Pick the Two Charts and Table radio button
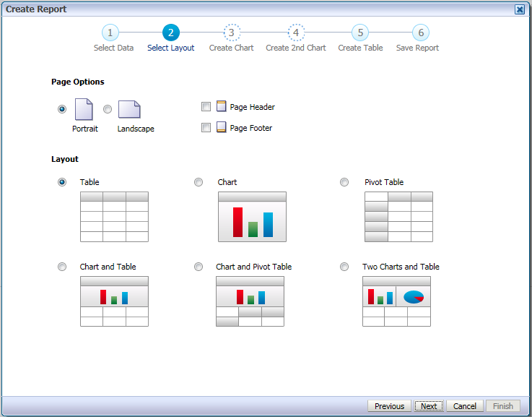Viewport: 532px width, 417px height. pyautogui.click(x=344, y=267)
